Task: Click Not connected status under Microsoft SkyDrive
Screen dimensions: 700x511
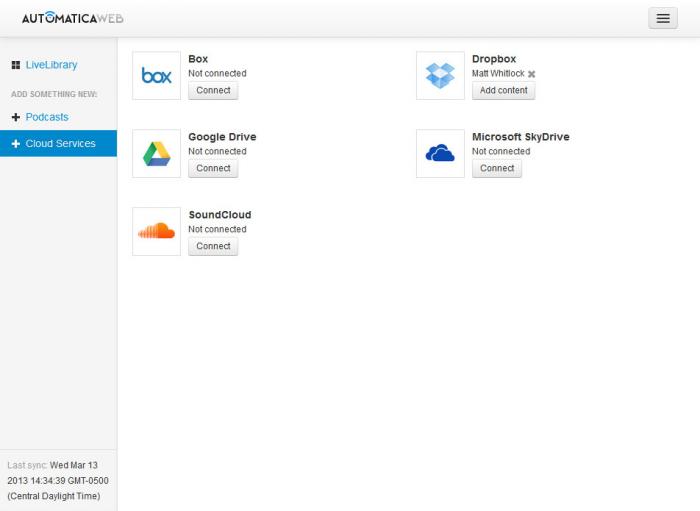Action: pyautogui.click(x=501, y=151)
